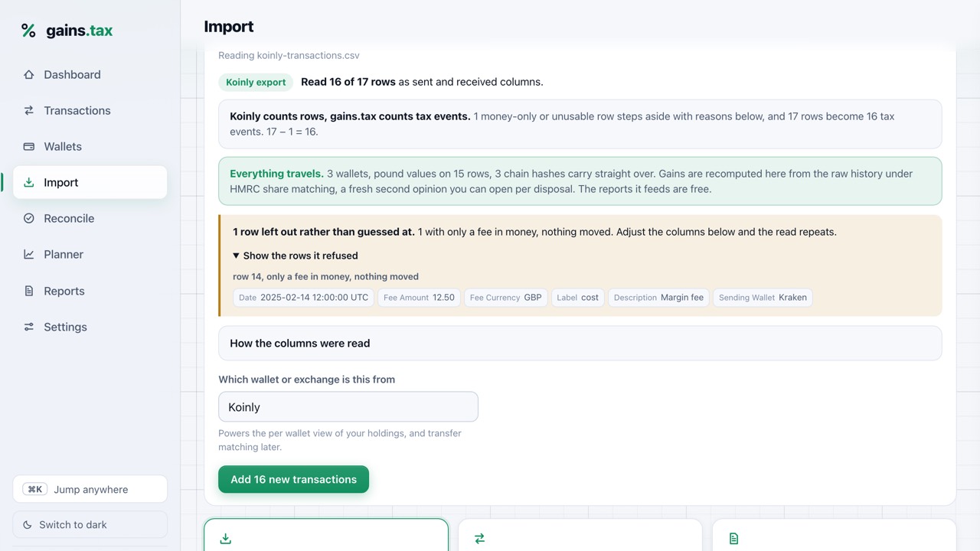Click the Transactions arrows icon in the sidebar
Screen dimensions: 980x551
pos(29,110)
